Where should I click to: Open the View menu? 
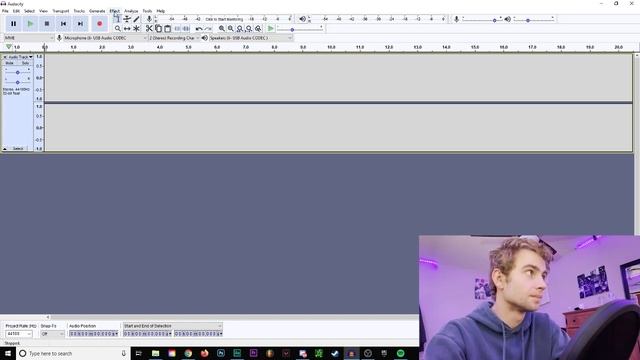tap(43, 11)
